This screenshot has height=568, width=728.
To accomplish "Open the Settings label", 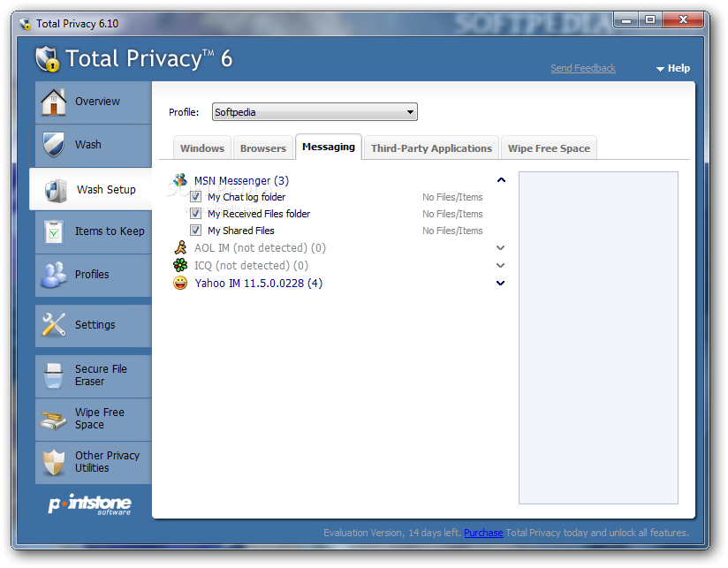I will [95, 324].
